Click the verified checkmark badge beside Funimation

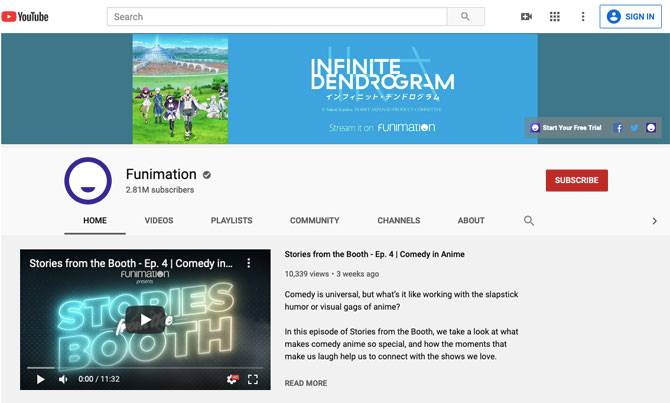click(x=207, y=175)
